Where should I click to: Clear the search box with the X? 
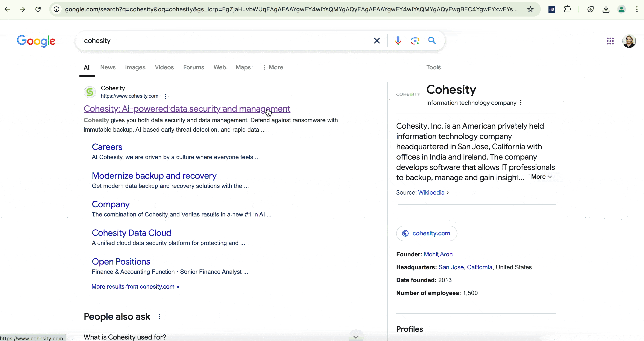[x=377, y=41]
